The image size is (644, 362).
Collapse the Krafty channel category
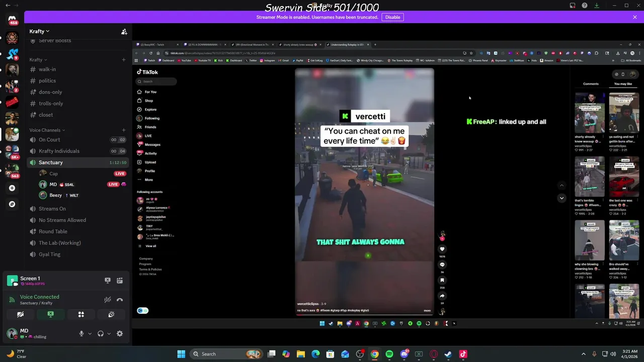[x=38, y=60]
